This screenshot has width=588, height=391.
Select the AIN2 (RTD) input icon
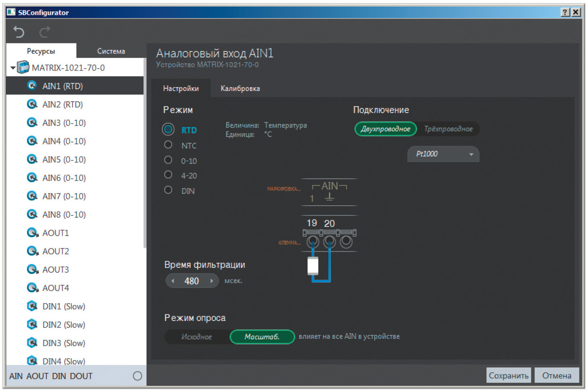[x=32, y=104]
